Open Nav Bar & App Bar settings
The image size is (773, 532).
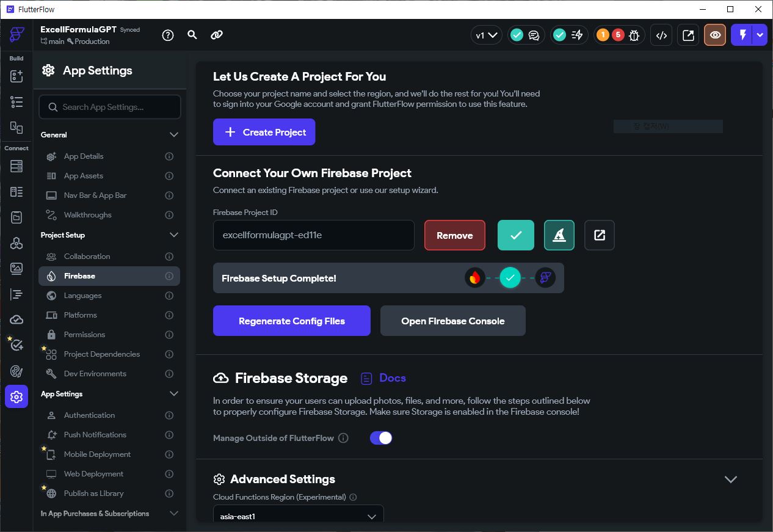click(109, 195)
